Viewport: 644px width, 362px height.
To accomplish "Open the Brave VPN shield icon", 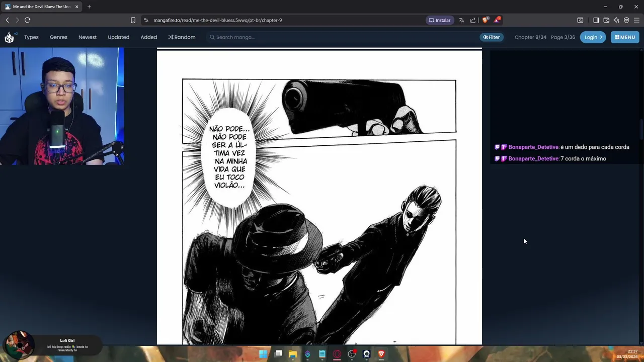I will pos(626,20).
